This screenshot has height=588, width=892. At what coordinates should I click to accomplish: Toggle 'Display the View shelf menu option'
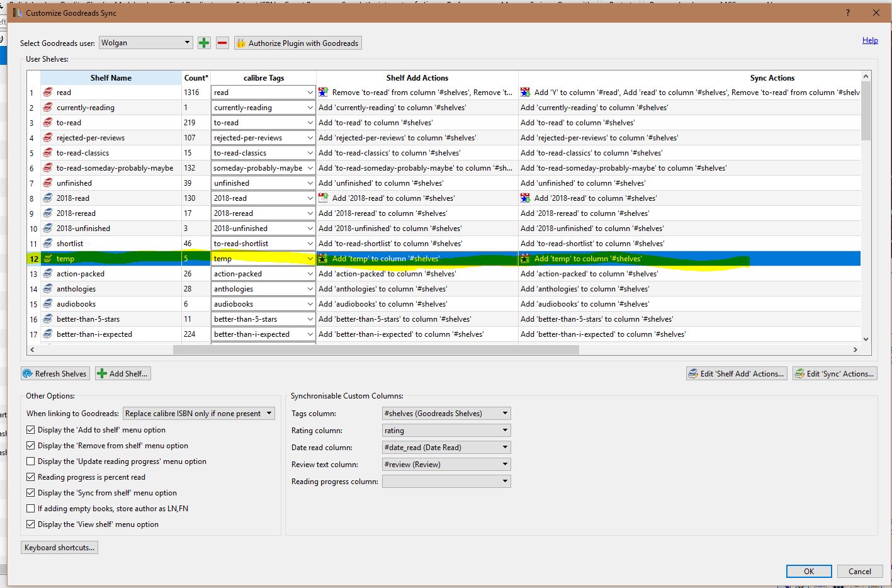(x=31, y=524)
